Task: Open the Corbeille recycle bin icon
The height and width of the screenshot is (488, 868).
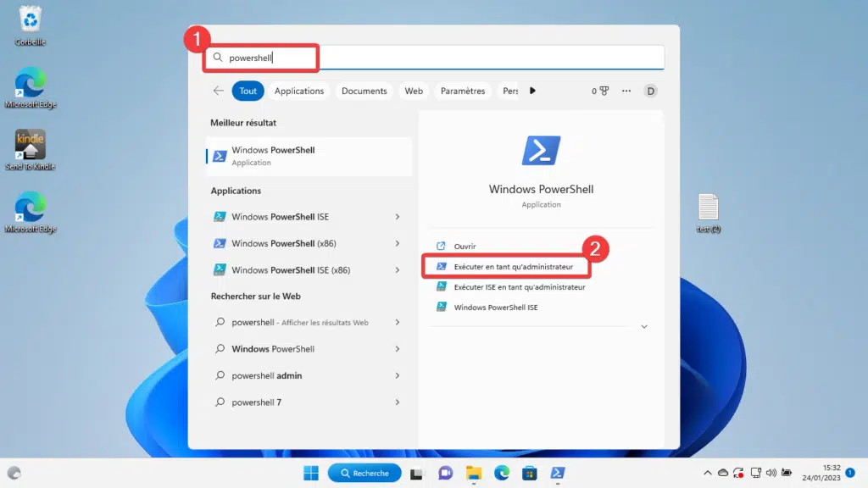Action: coord(30,25)
